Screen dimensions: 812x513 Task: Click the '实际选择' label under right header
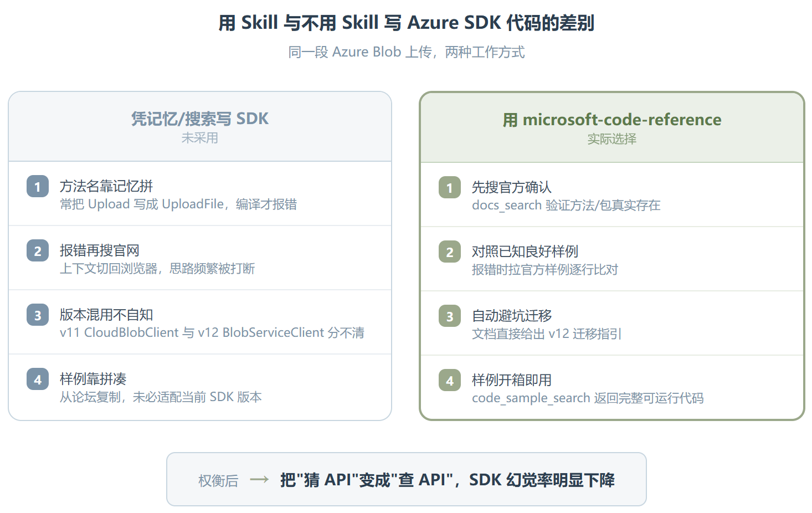pyautogui.click(x=612, y=139)
